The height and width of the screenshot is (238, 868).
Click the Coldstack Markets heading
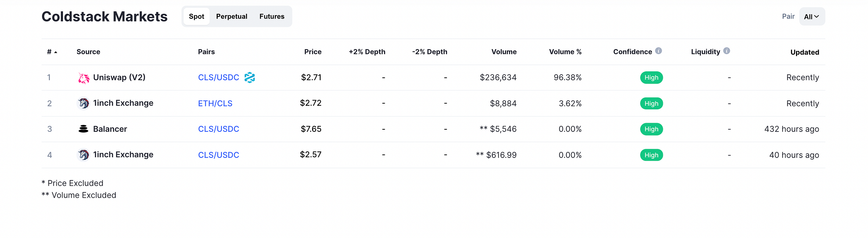pos(105,17)
